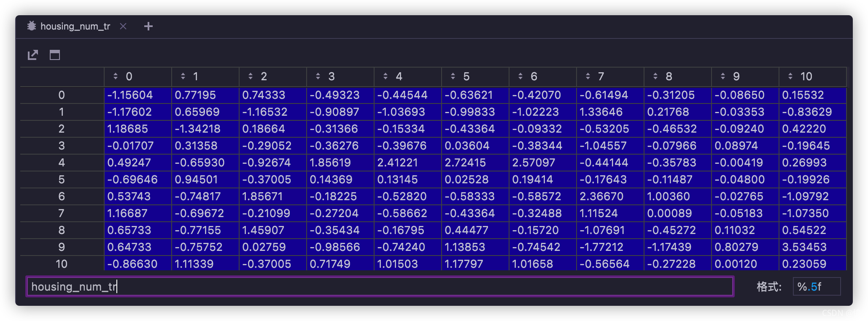Screen dimensions: 868x321
Task: Select row index 7
Action: pyautogui.click(x=62, y=213)
